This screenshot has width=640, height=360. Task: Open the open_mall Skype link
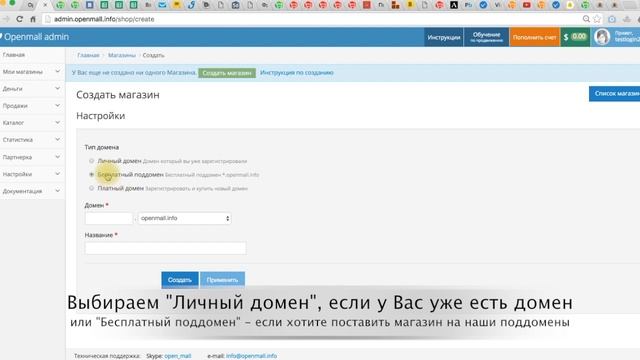(178, 356)
